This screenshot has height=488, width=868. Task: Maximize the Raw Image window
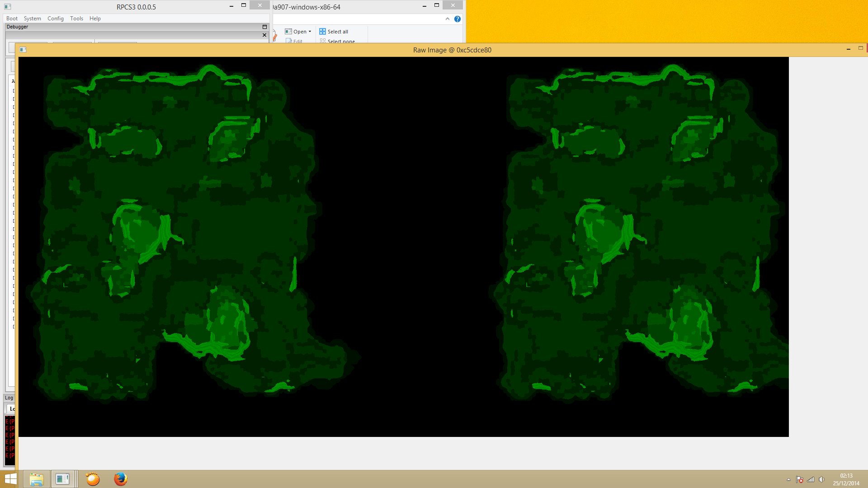tap(861, 48)
